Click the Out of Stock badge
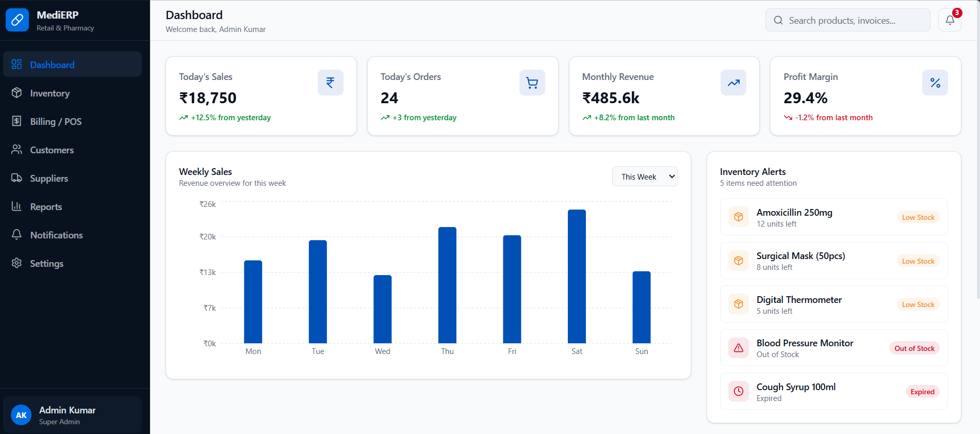Viewport: 980px width, 434px height. click(x=914, y=348)
